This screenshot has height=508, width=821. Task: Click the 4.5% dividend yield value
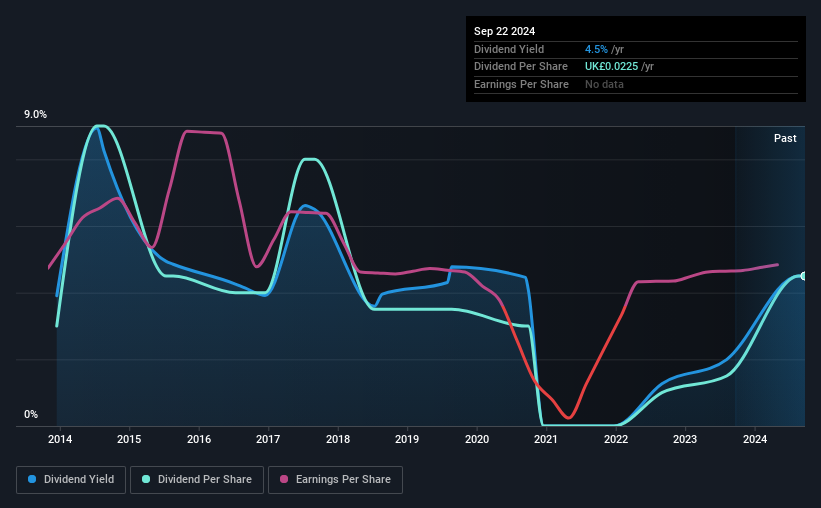[596, 49]
